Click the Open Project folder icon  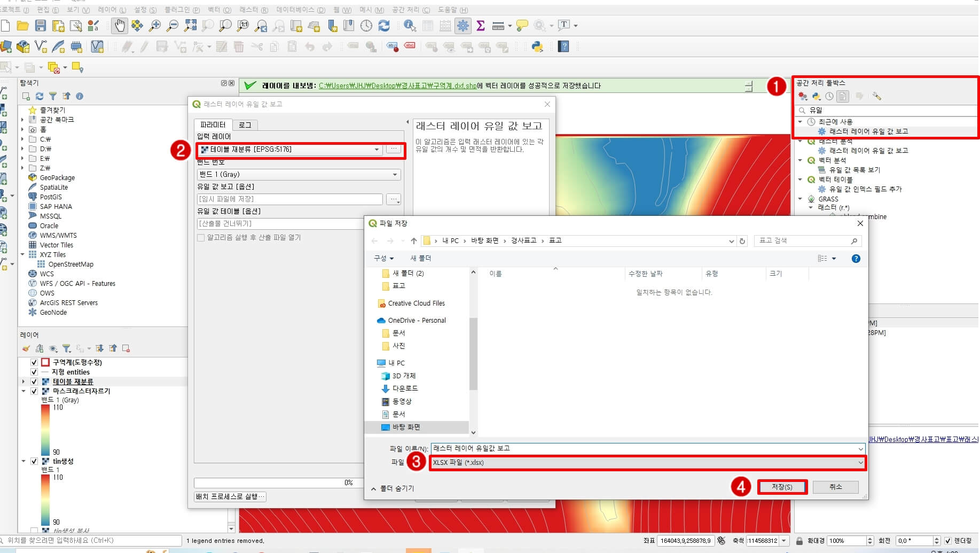(22, 26)
